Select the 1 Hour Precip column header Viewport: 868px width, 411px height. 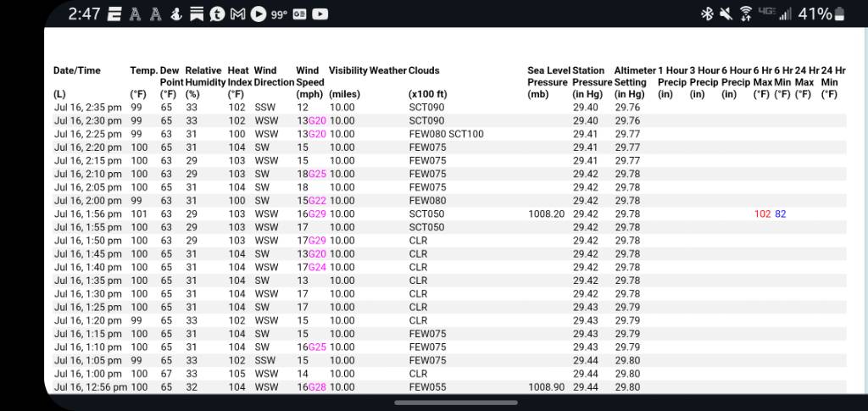(672, 76)
